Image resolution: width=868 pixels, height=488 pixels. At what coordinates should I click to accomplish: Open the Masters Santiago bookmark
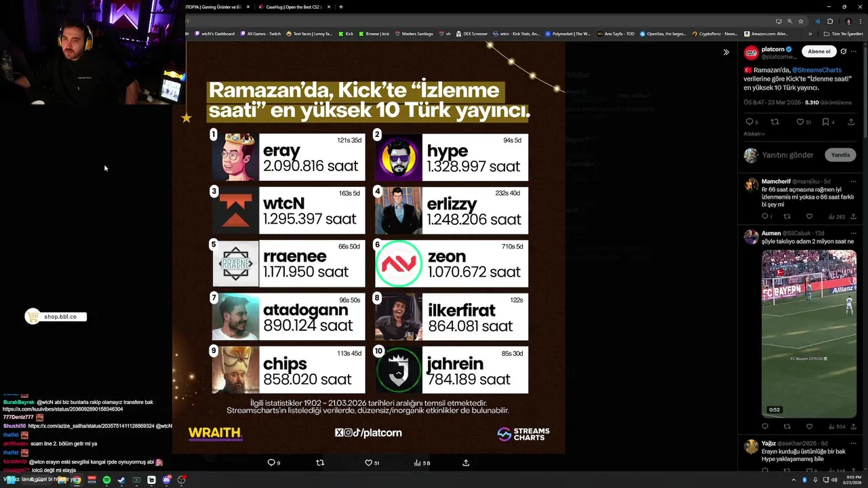pyautogui.click(x=414, y=34)
